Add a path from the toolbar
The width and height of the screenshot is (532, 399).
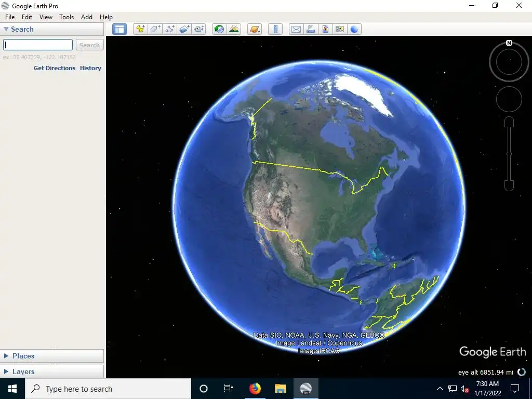click(170, 29)
